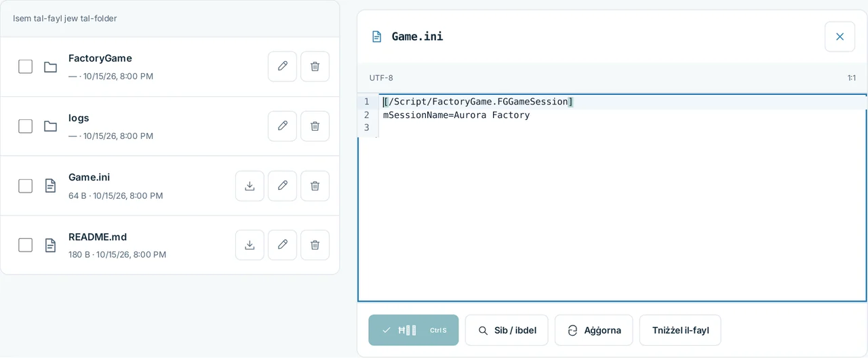
Task: Click the save button labeled Ctrl S
Action: coord(414,330)
